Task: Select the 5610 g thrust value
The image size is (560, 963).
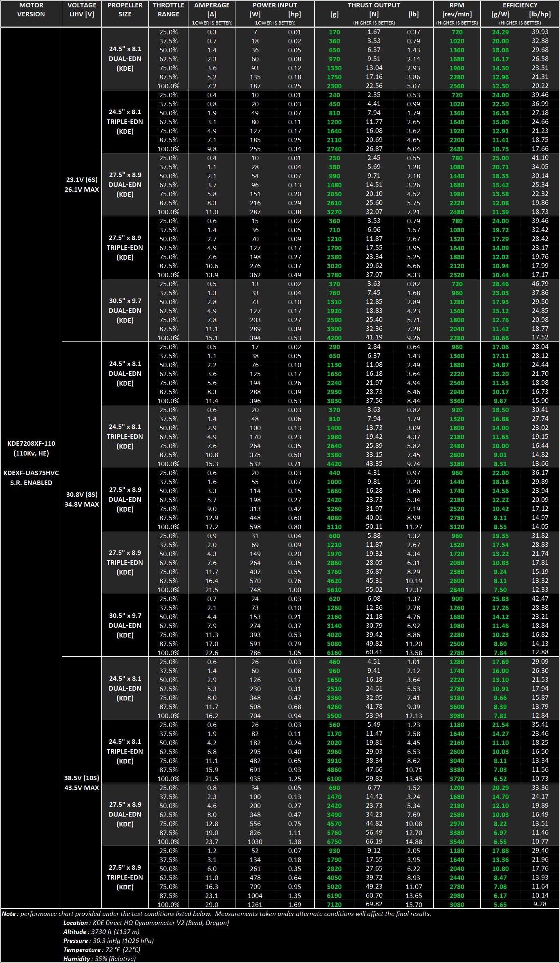Action: (334, 590)
